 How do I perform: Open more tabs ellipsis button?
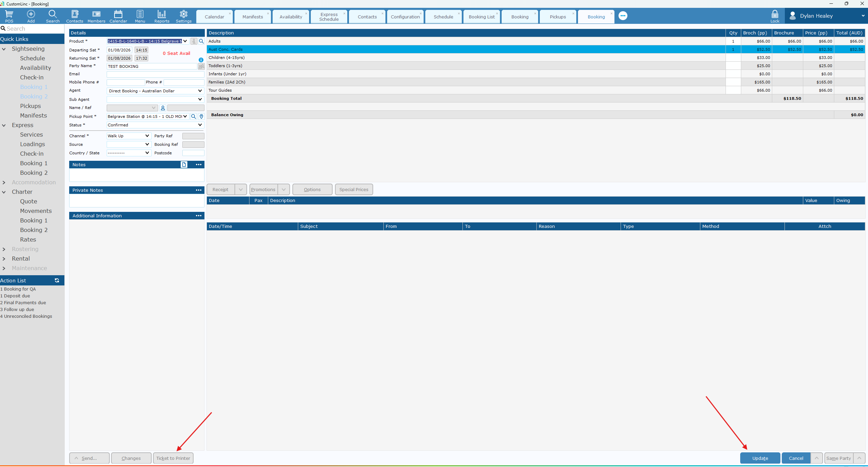tap(623, 16)
